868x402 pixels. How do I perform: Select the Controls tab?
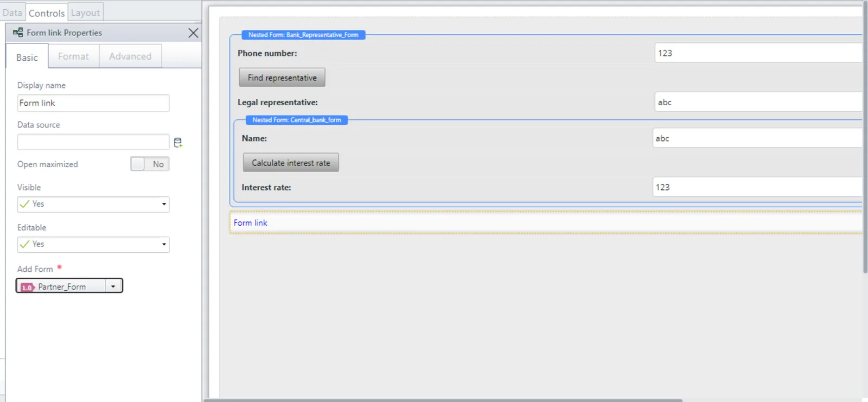pos(47,12)
